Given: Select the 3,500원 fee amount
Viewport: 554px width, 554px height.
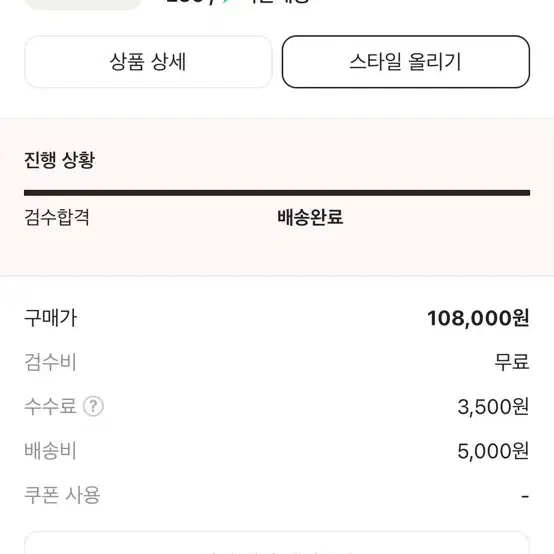Looking at the screenshot, I should pyautogui.click(x=493, y=407).
